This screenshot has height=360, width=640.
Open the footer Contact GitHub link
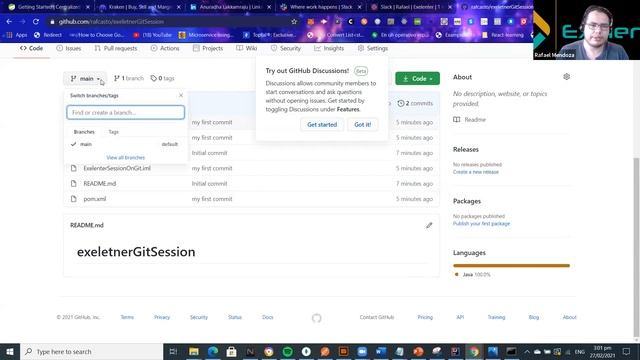click(377, 317)
